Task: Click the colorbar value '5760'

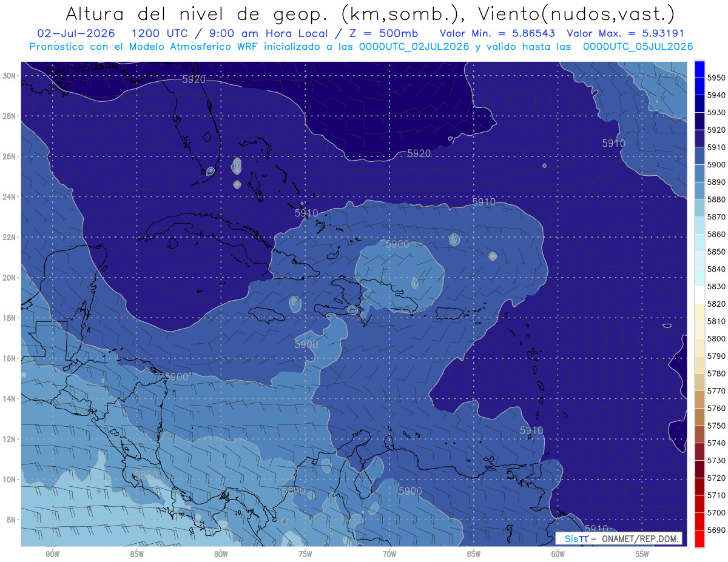Action: coord(716,408)
